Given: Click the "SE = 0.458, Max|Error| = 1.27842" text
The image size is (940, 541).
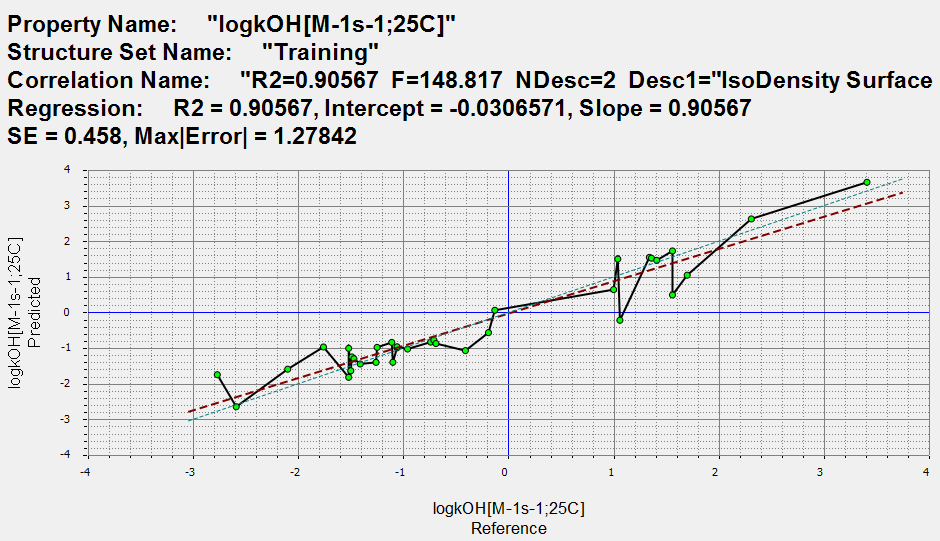Looking at the screenshot, I should 182,136.
